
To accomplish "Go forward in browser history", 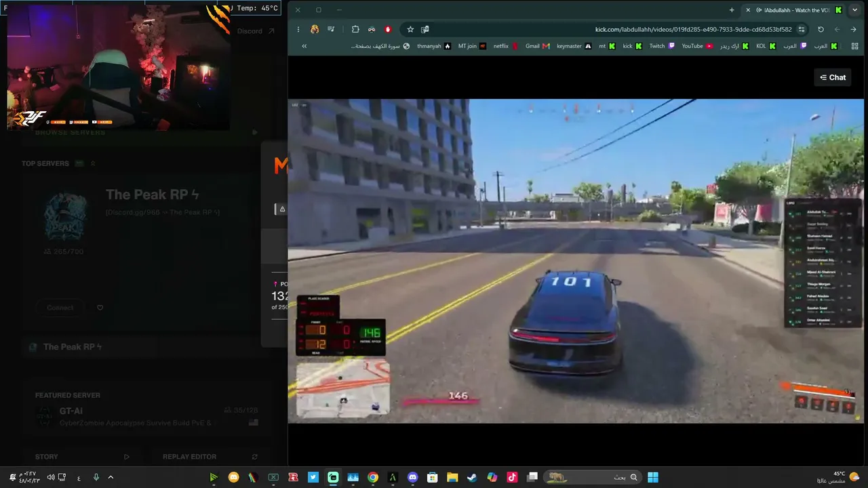I will tap(837, 29).
